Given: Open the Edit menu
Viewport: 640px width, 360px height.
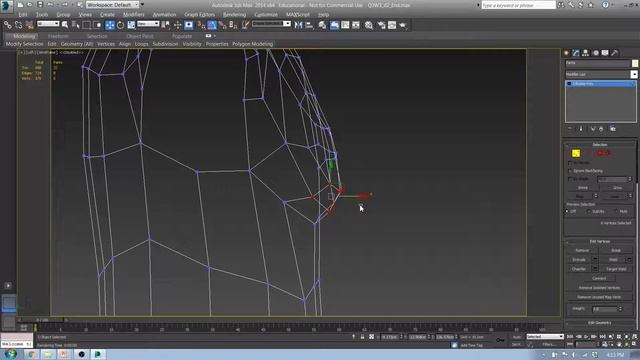Looking at the screenshot, I should click(23, 14).
